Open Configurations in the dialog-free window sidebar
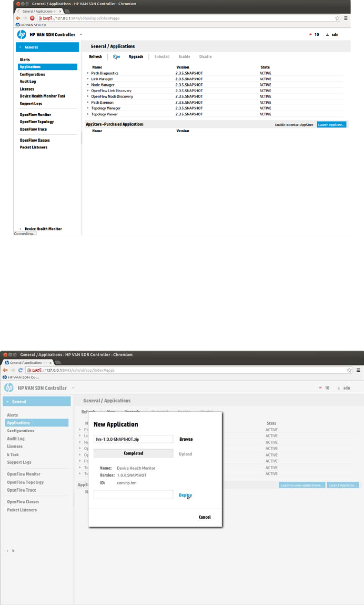 click(x=33, y=74)
